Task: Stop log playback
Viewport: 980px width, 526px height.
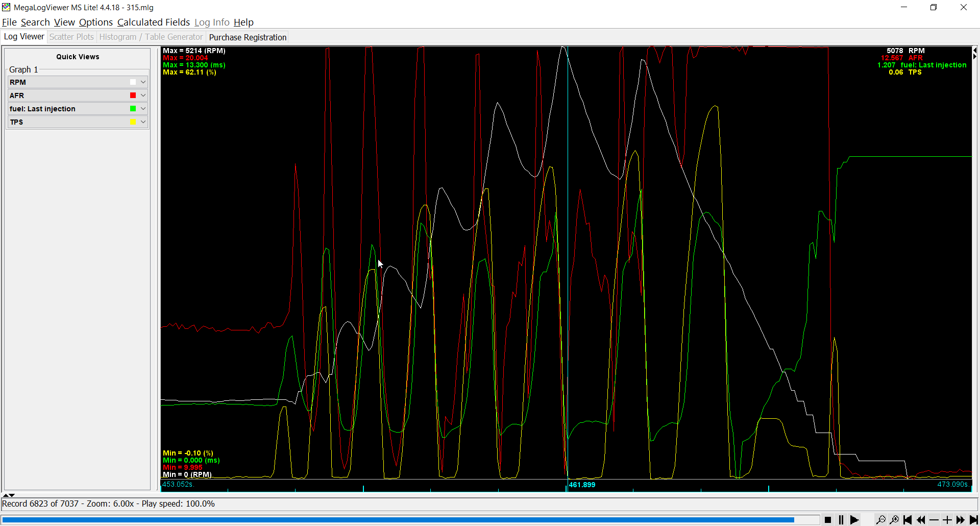Action: 828,520
